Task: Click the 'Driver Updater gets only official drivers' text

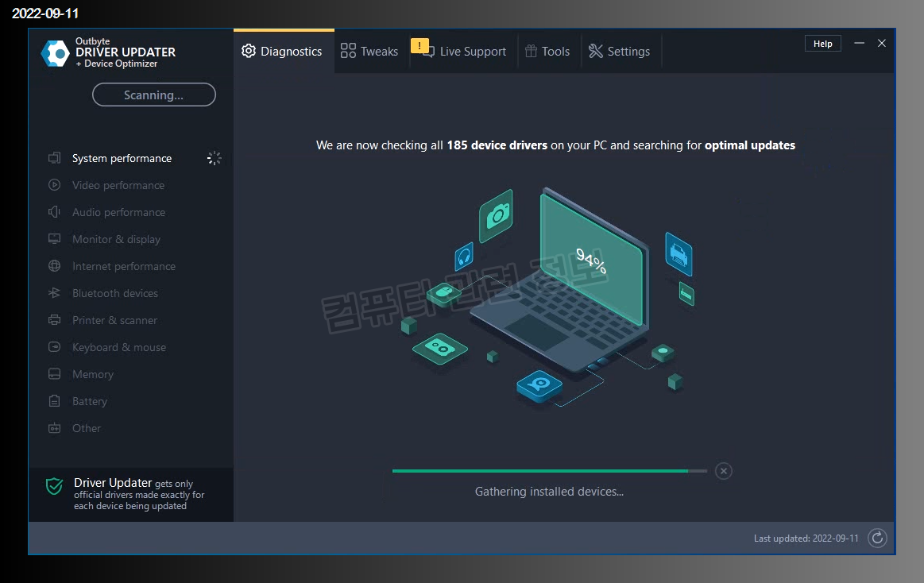Action: 139,494
